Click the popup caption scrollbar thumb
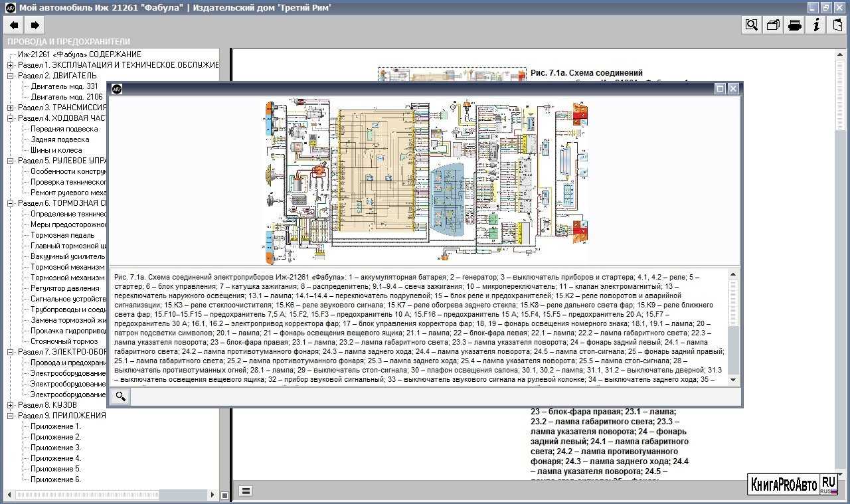Viewport: 850px width, 504px height. coord(733,303)
